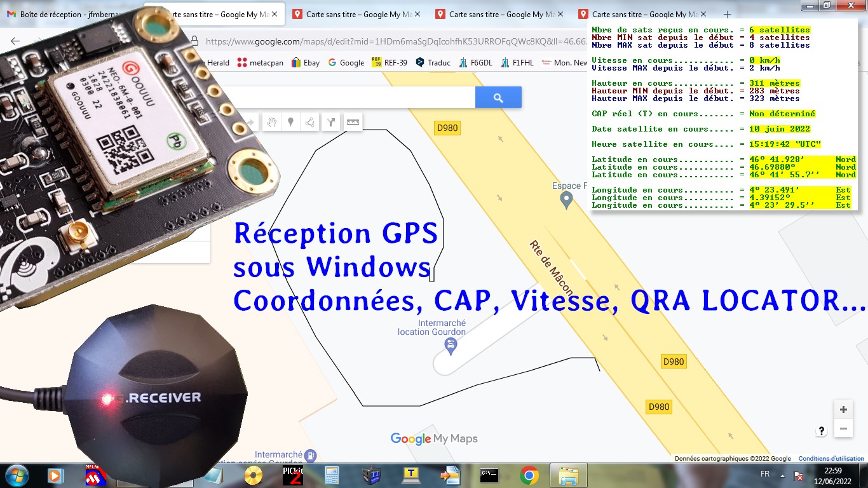The image size is (868, 488).
Task: Select the draw a line tool
Action: (309, 122)
